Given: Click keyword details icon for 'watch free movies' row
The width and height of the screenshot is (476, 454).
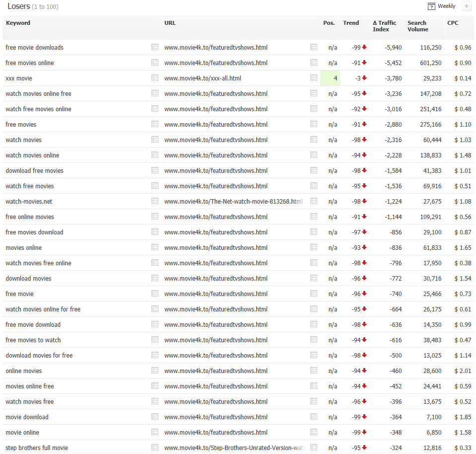Looking at the screenshot, I should 155,186.
